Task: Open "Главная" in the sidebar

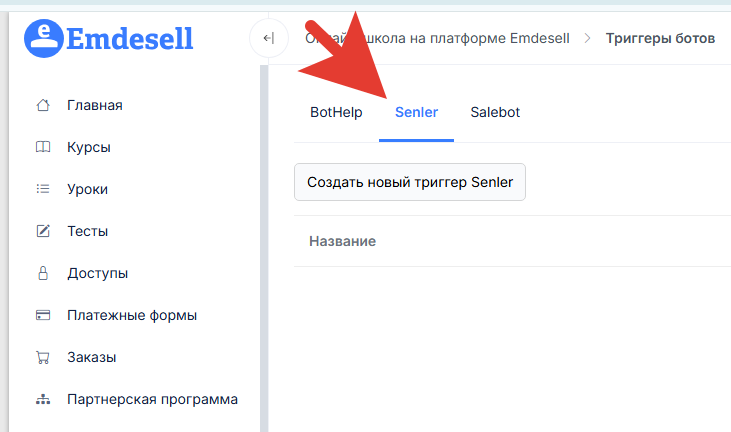Action: [x=95, y=105]
